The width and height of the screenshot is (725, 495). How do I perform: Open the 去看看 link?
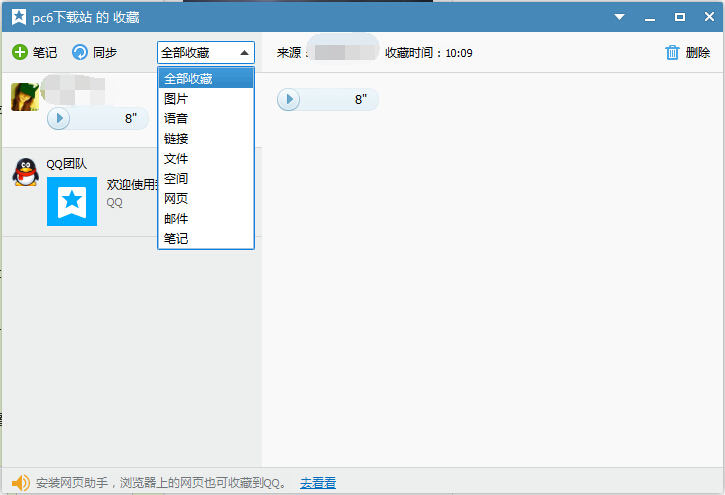point(317,483)
